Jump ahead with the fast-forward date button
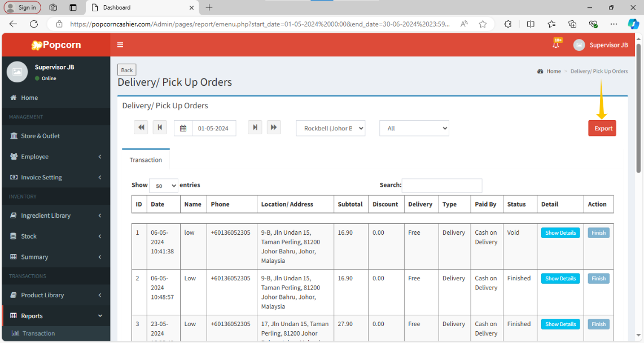 (274, 127)
